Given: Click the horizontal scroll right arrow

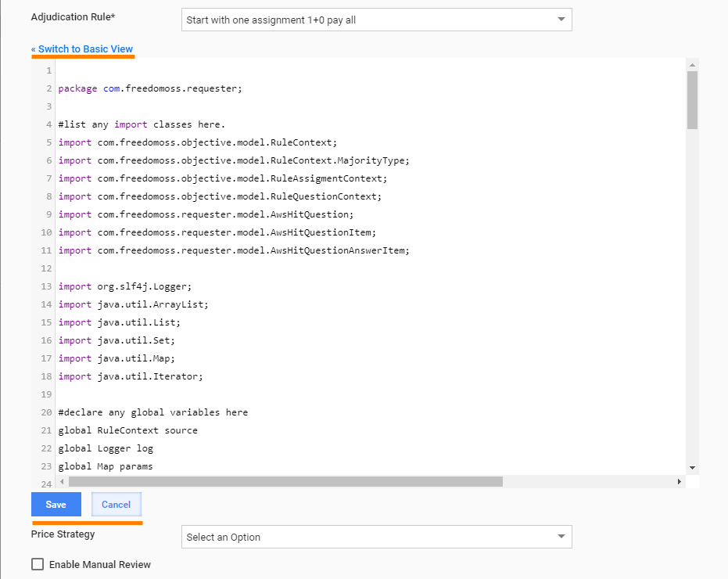Looking at the screenshot, I should (680, 481).
